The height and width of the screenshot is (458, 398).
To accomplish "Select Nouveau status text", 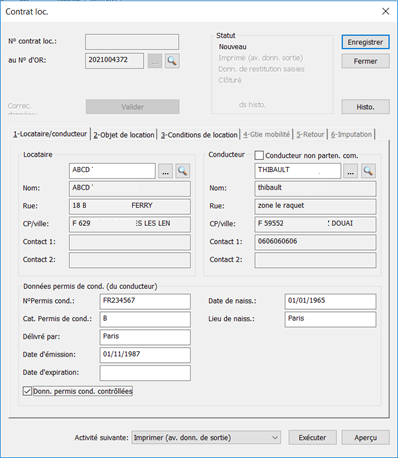I will pyautogui.click(x=233, y=47).
